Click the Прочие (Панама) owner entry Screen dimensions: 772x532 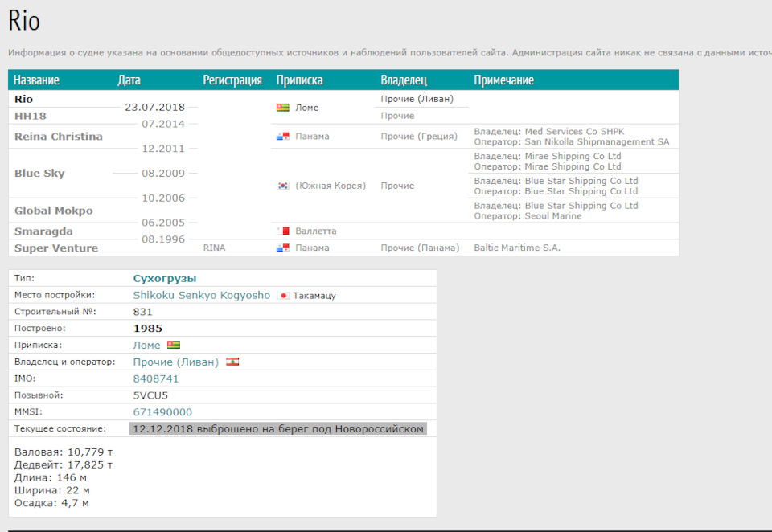point(420,248)
